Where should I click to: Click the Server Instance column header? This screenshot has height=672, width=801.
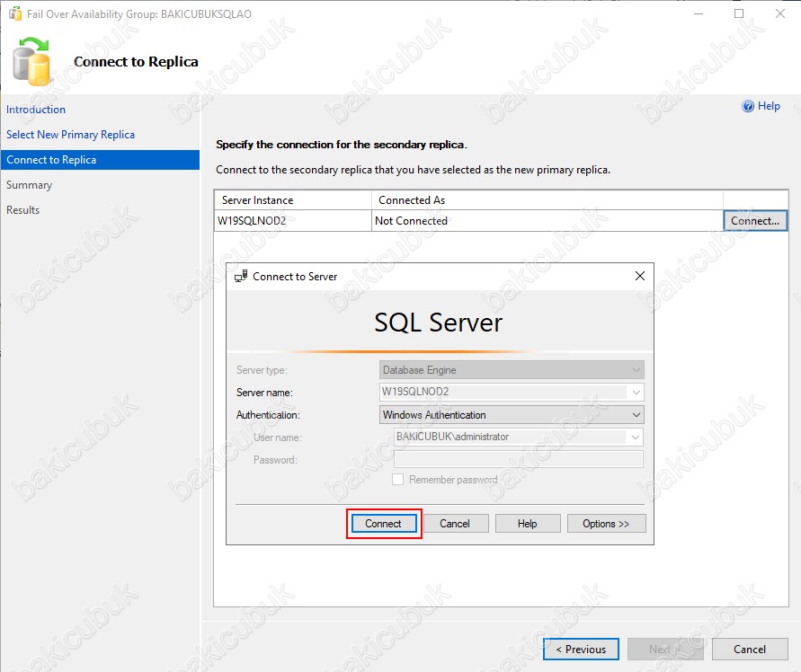pyautogui.click(x=293, y=200)
